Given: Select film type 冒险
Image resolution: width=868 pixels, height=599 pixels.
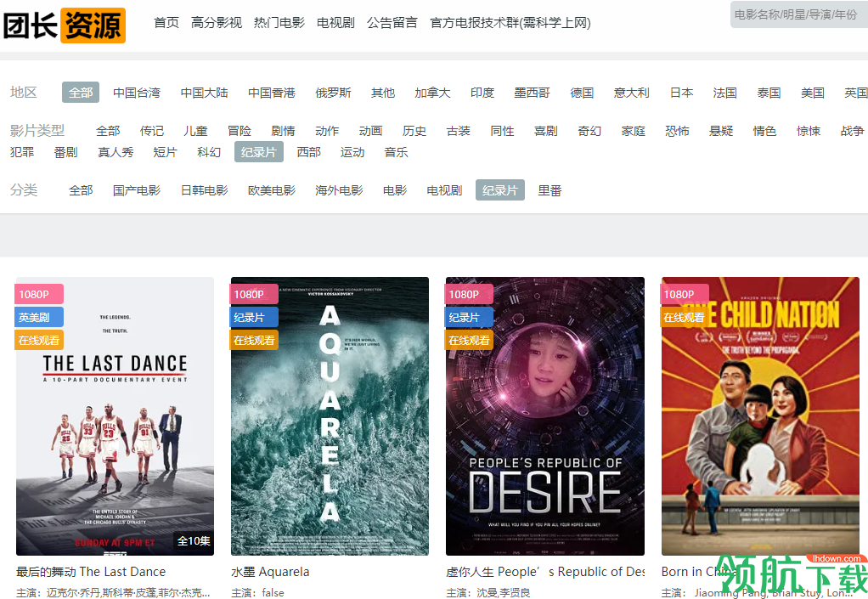Looking at the screenshot, I should point(240,131).
